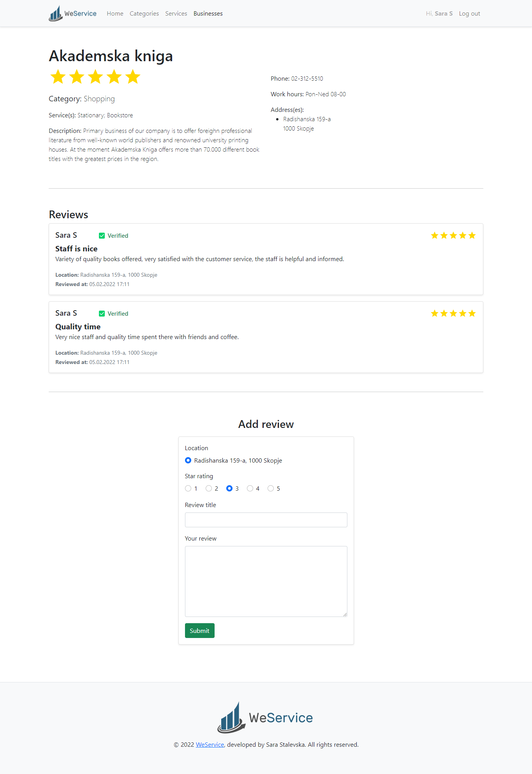The image size is (532, 774).
Task: Click the Verified checkmark on 'Staff is nice' review
Action: click(x=102, y=236)
